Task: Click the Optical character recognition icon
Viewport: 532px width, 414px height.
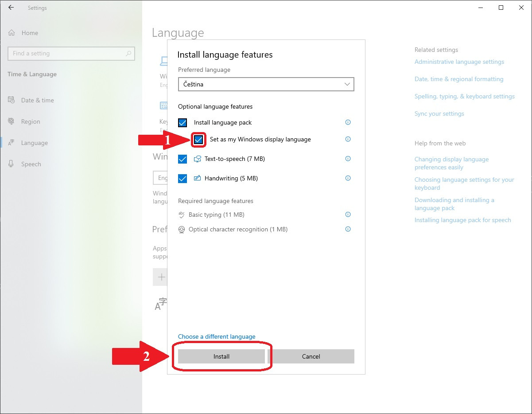Action: [182, 229]
